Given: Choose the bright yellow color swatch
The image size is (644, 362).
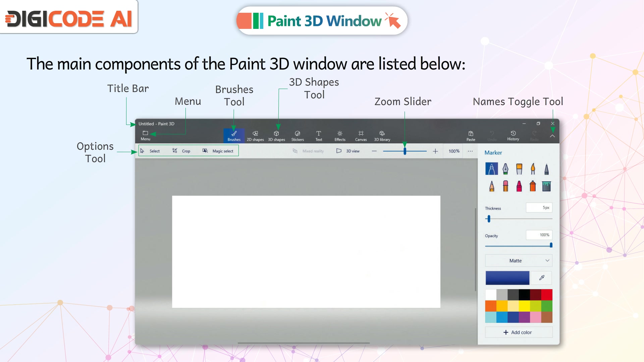Looking at the screenshot, I should pyautogui.click(x=524, y=306).
